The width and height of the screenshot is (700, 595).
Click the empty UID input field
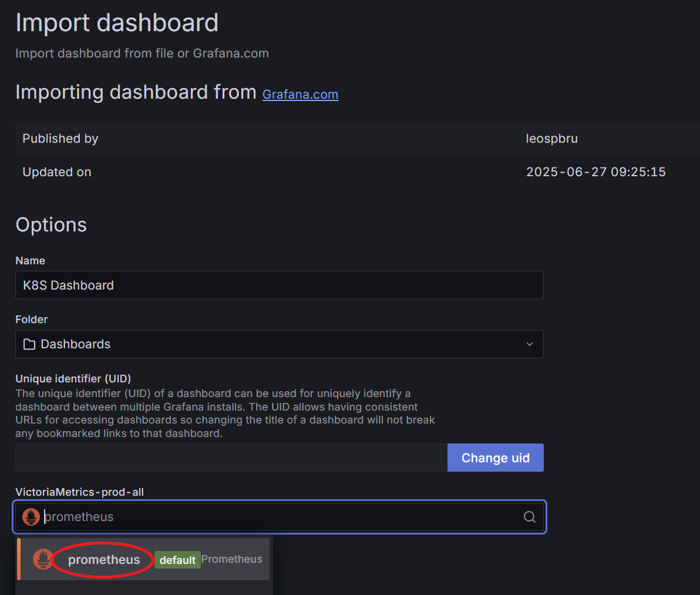231,458
